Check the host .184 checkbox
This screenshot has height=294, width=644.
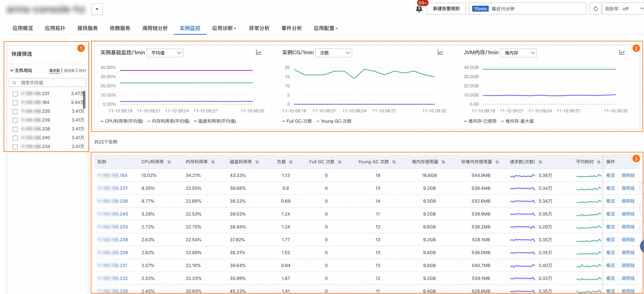15,103
